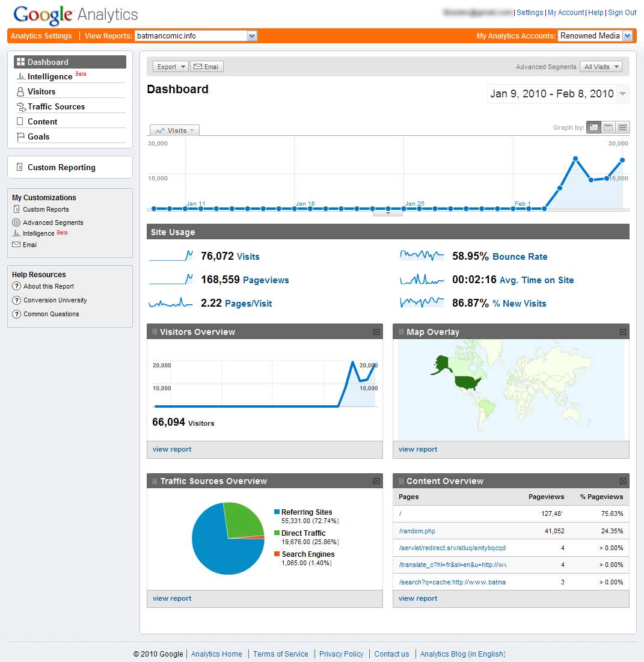Open the Privacy Policy footer link

click(x=341, y=654)
